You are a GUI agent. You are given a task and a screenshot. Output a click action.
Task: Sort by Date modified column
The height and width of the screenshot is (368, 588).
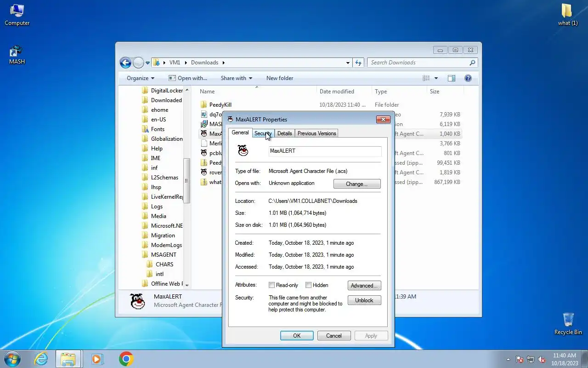click(x=344, y=92)
